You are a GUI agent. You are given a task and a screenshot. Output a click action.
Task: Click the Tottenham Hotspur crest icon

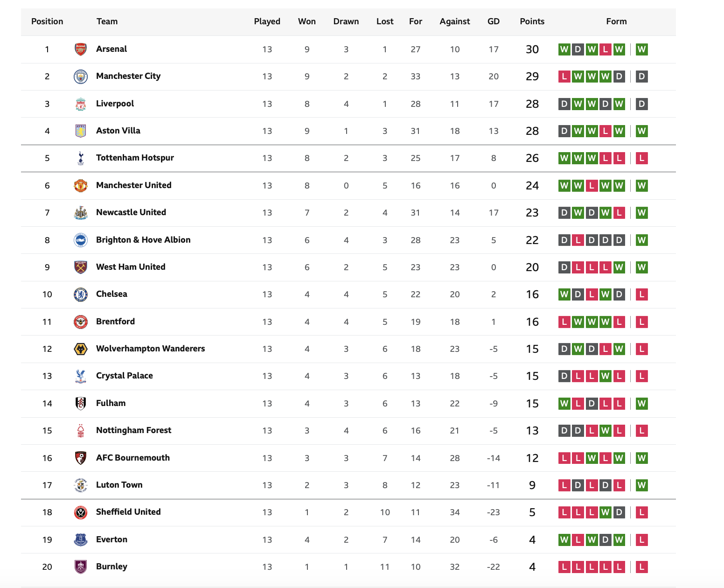tap(81, 158)
